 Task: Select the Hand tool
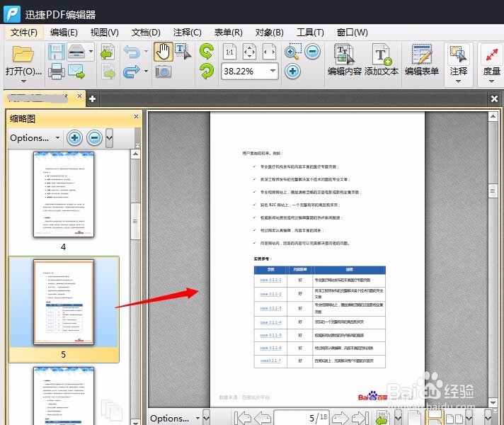(x=164, y=52)
